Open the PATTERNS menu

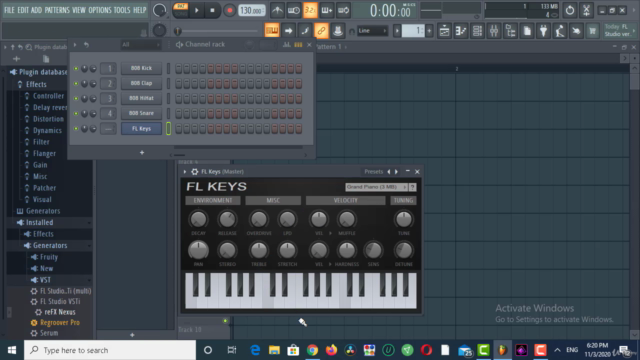pyautogui.click(x=57, y=10)
